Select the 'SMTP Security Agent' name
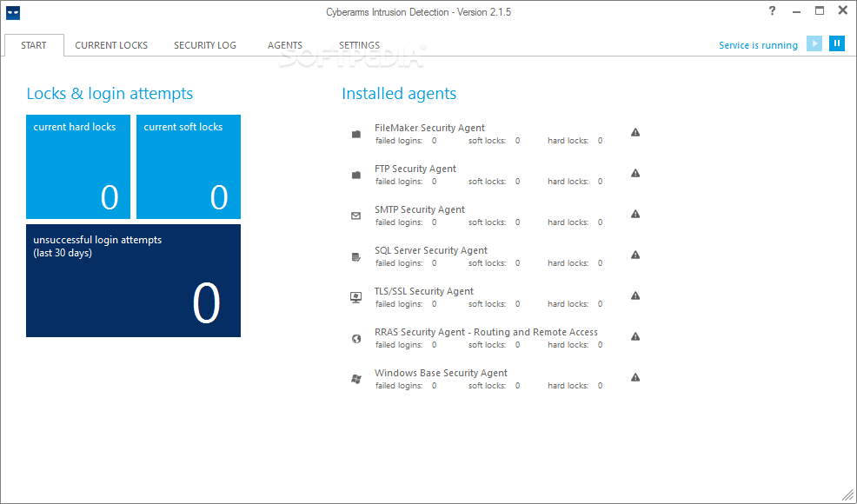Screen dimensions: 857x504 pos(420,209)
